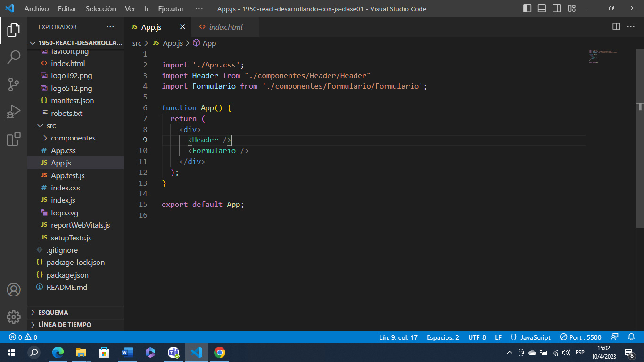This screenshot has width=644, height=362.
Task: Click Lín. 9, col. 17 go to line
Action: [x=398, y=337]
